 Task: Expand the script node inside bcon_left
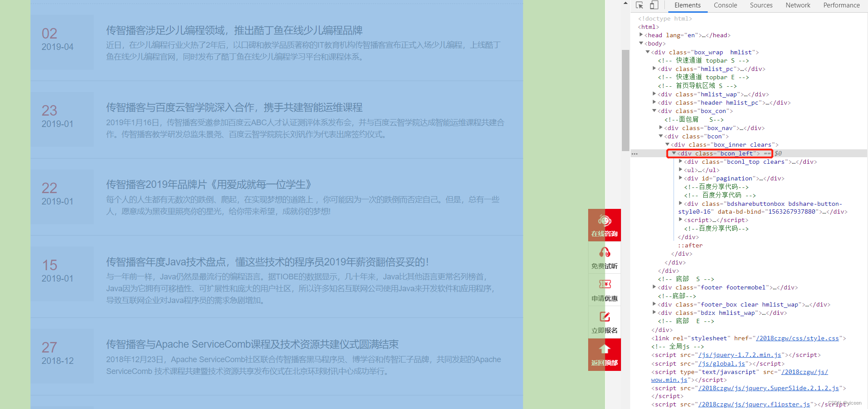click(681, 220)
